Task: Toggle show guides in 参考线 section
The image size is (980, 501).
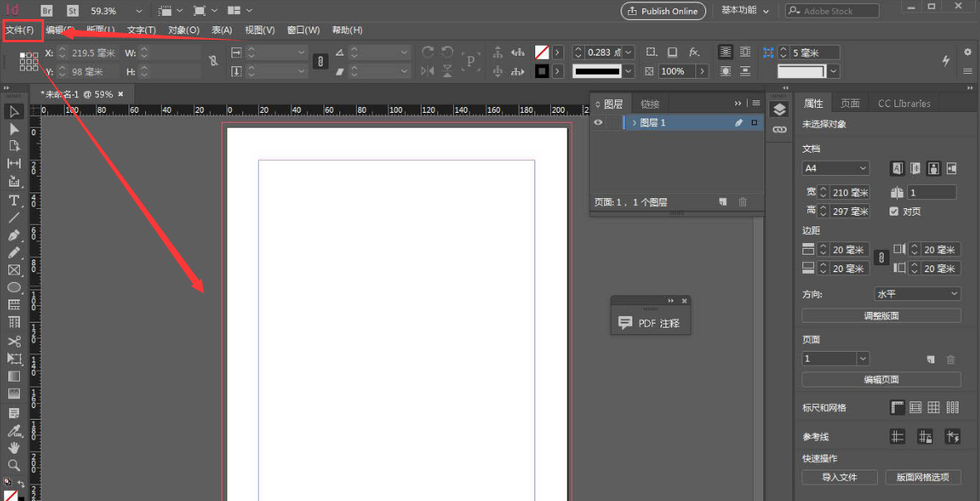Action: [x=898, y=436]
